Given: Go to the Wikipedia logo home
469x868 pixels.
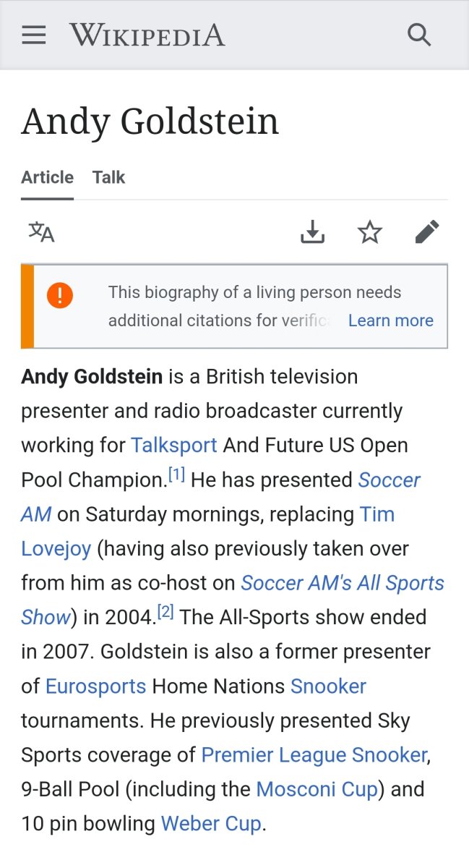Looking at the screenshot, I should [x=147, y=35].
